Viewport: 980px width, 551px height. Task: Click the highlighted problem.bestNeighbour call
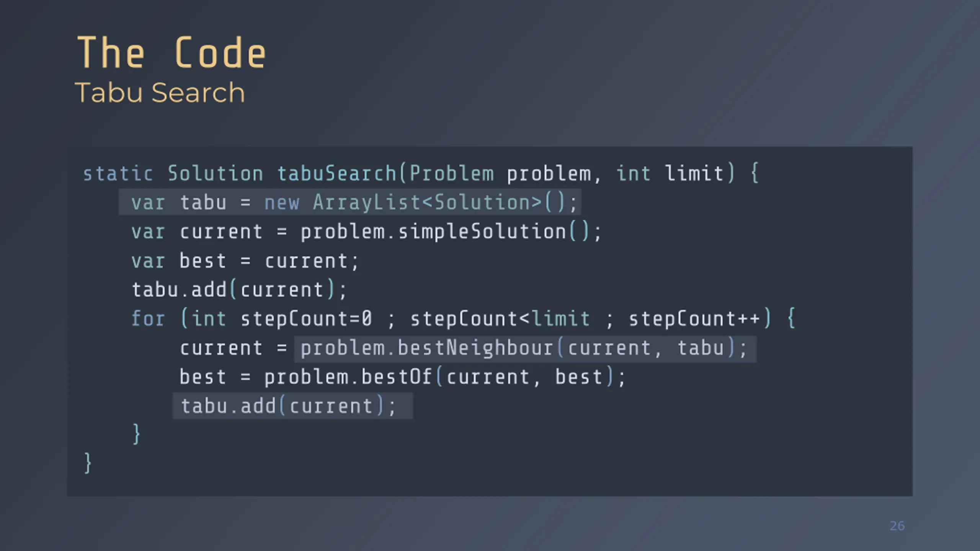tap(525, 349)
